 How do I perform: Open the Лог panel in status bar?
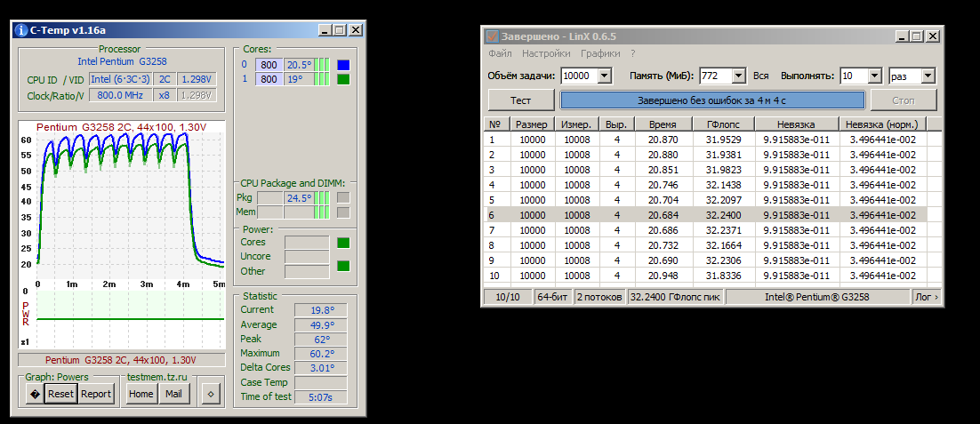click(x=927, y=297)
